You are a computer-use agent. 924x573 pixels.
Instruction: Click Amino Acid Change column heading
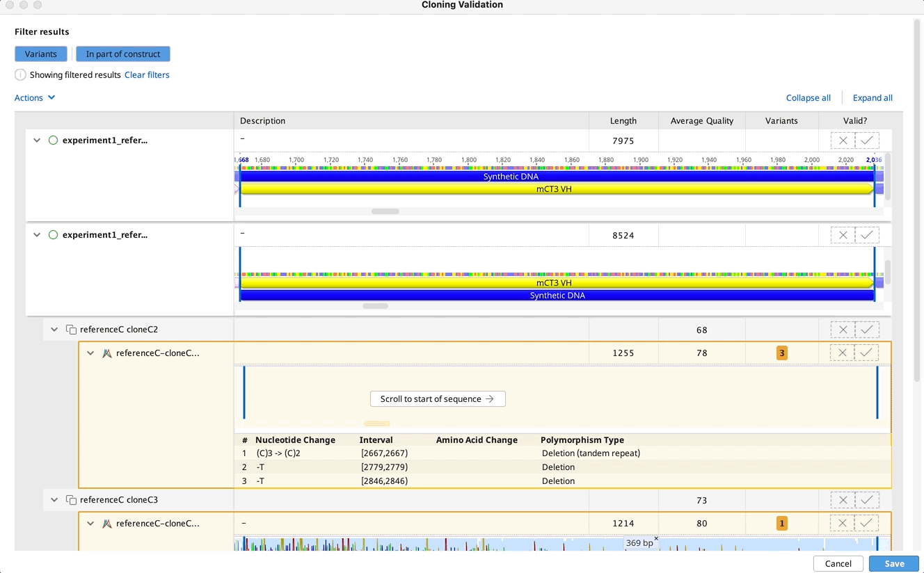pyautogui.click(x=477, y=440)
